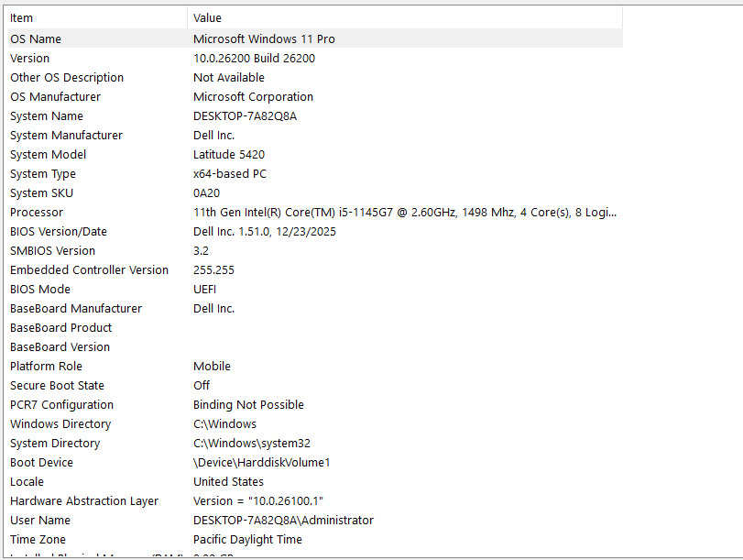Click the Mobile value
The width and height of the screenshot is (743, 560).
(x=212, y=366)
